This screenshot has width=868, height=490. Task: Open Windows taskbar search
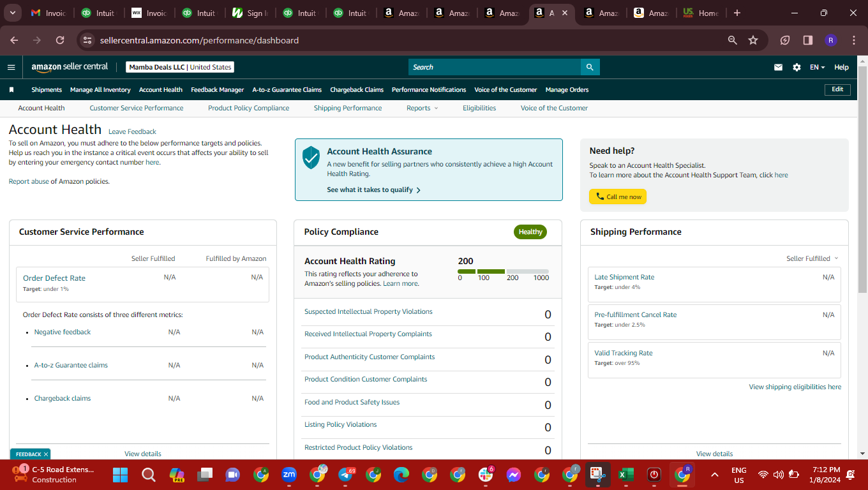pyautogui.click(x=148, y=475)
